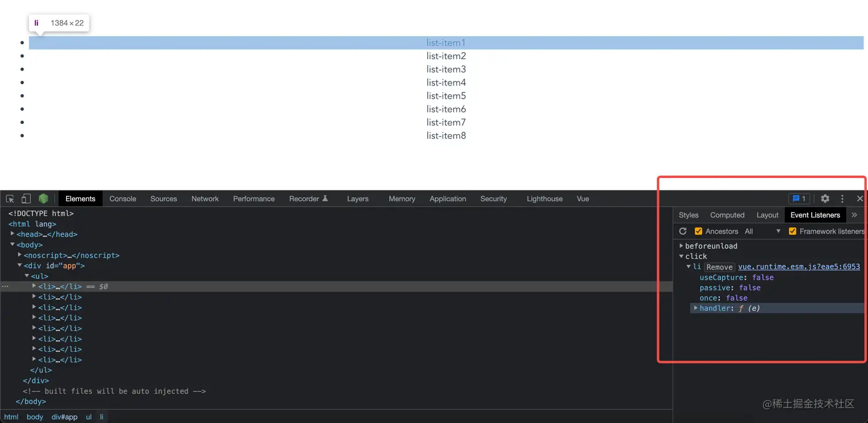Click list-item2 on the page

coord(446,56)
